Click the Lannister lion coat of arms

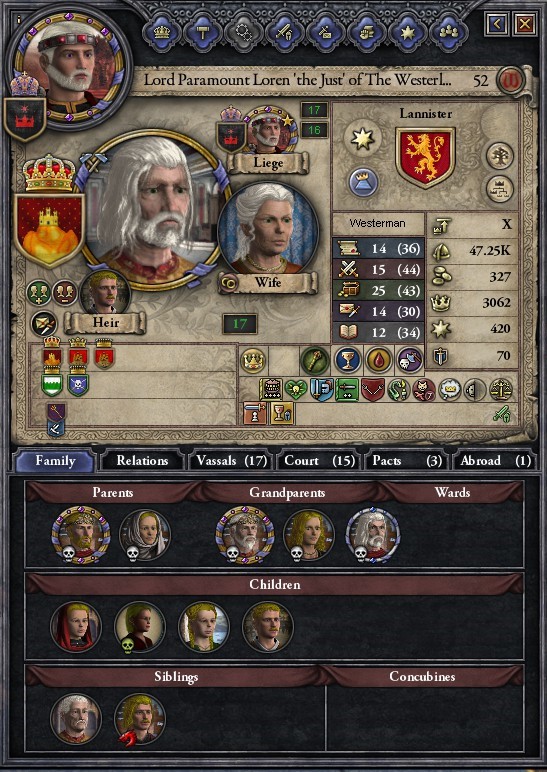425,158
